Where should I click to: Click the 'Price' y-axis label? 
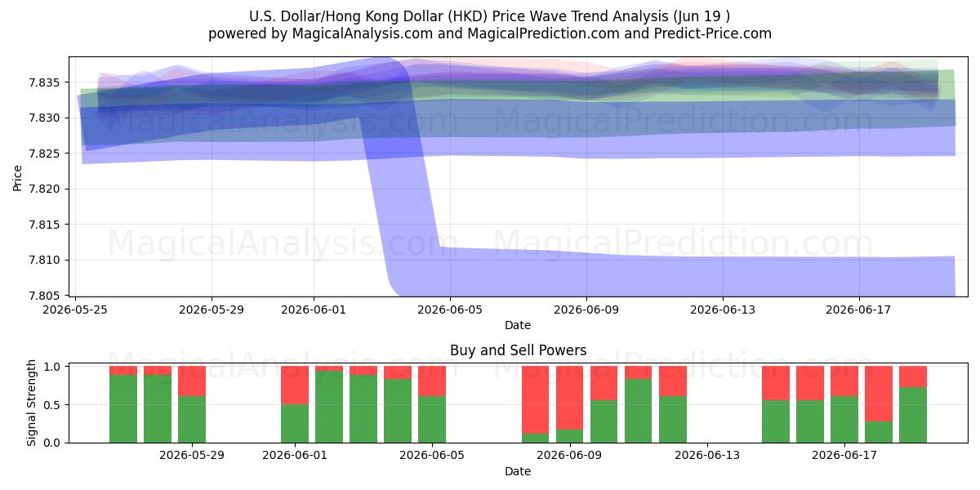pos(18,176)
